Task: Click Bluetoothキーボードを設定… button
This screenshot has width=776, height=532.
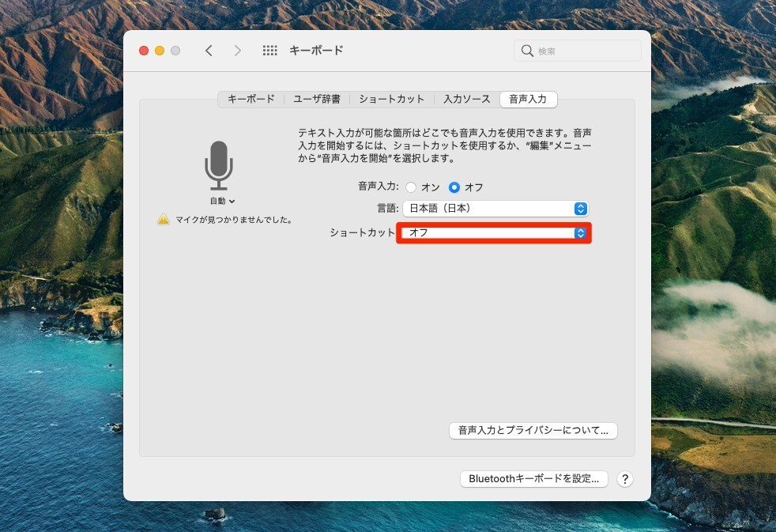Action: point(534,479)
